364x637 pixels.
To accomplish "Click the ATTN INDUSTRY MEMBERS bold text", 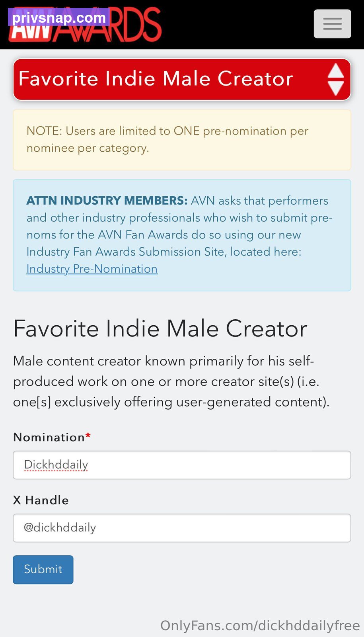I will [x=107, y=200].
